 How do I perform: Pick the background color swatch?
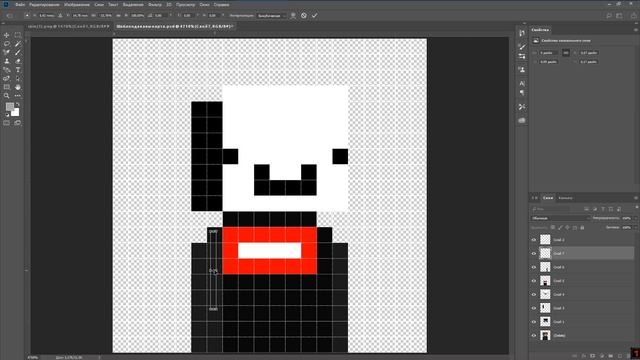[x=16, y=113]
